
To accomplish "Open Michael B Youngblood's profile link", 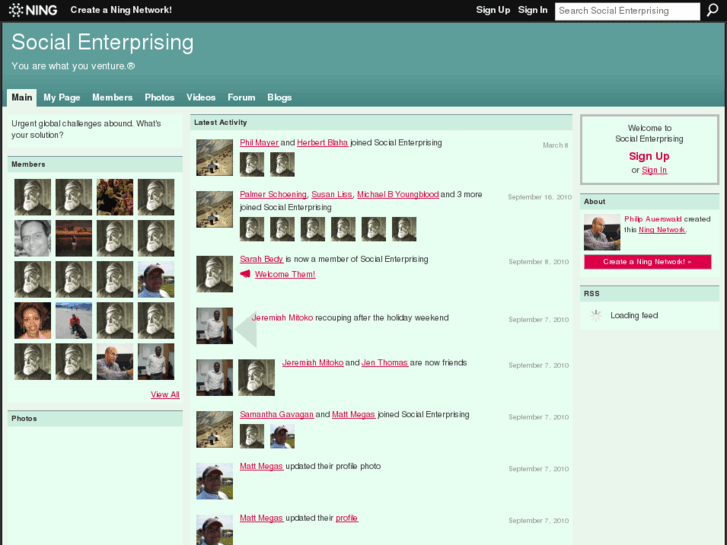I will pos(398,194).
